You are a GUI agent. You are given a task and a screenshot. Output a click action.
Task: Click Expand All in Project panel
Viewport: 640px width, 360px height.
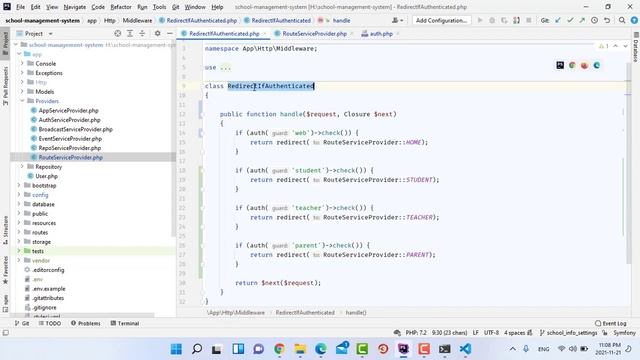(x=130, y=33)
